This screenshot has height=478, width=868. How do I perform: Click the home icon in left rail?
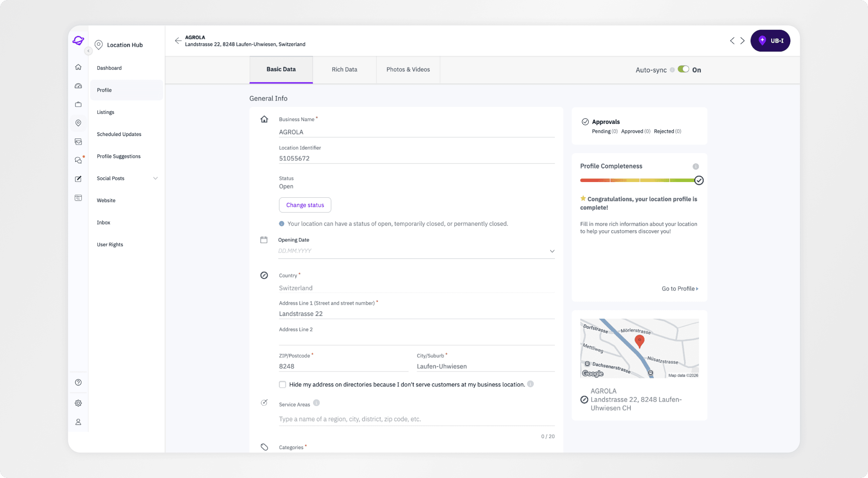78,67
